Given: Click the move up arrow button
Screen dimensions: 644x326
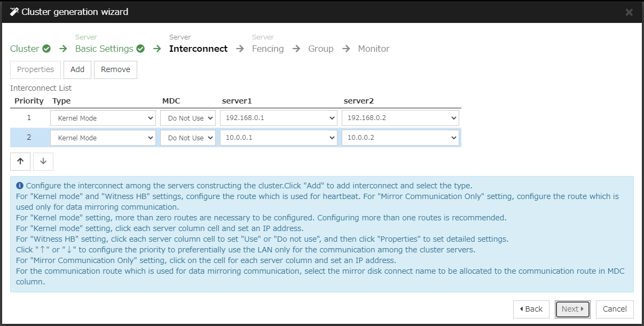Looking at the screenshot, I should click(x=20, y=162).
